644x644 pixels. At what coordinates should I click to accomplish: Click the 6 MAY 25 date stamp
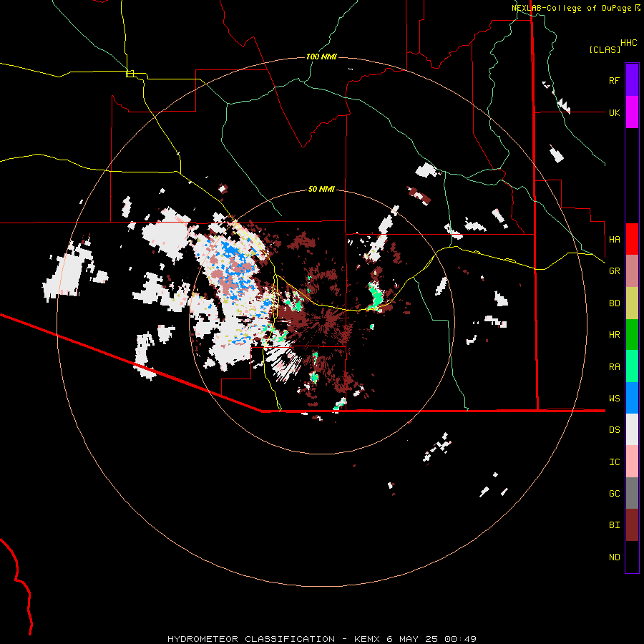[x=412, y=639]
